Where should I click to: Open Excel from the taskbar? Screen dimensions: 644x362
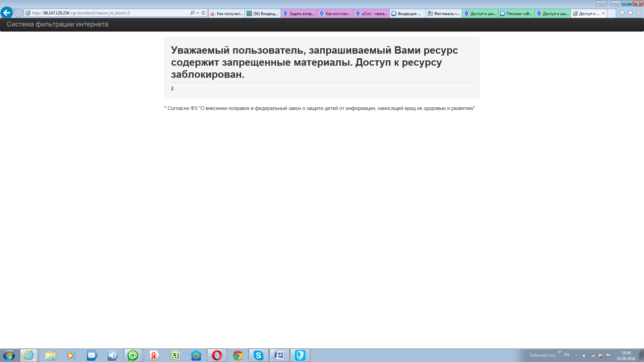pyautogui.click(x=175, y=355)
